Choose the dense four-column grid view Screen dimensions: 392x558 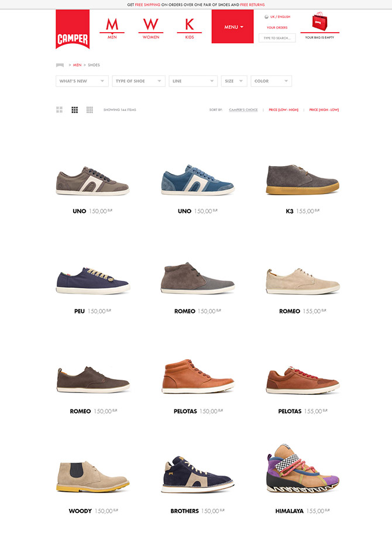tap(90, 109)
